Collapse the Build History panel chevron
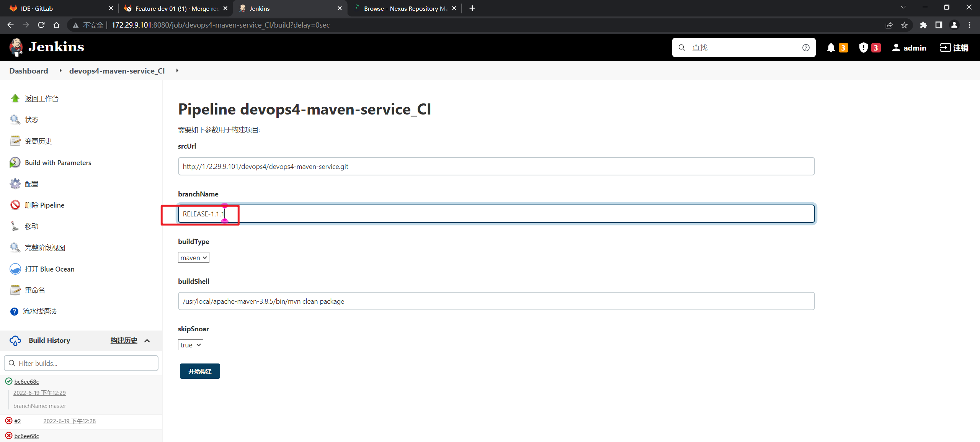Screen dimensions: 980x442 click(x=147, y=341)
